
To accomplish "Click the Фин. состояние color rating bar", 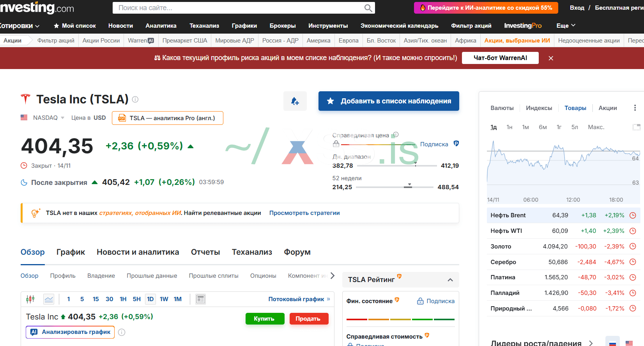I will (x=400, y=319).
